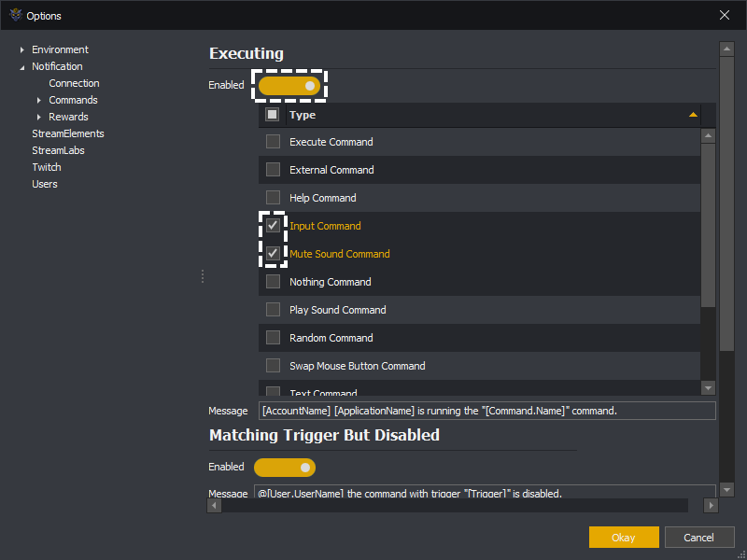This screenshot has height=560, width=747.
Task: Click the Okay button
Action: pyautogui.click(x=624, y=538)
